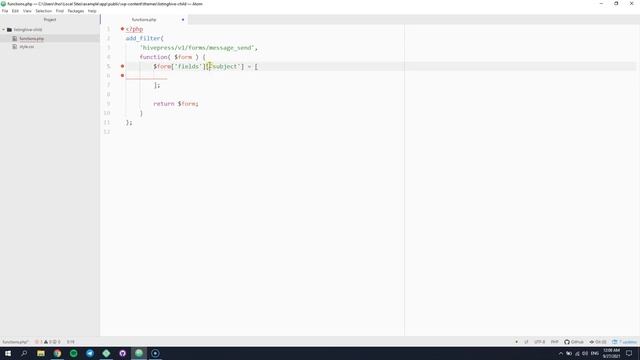Select the listinghive-child folder icon
This screenshot has height=360, width=640.
coord(9,30)
